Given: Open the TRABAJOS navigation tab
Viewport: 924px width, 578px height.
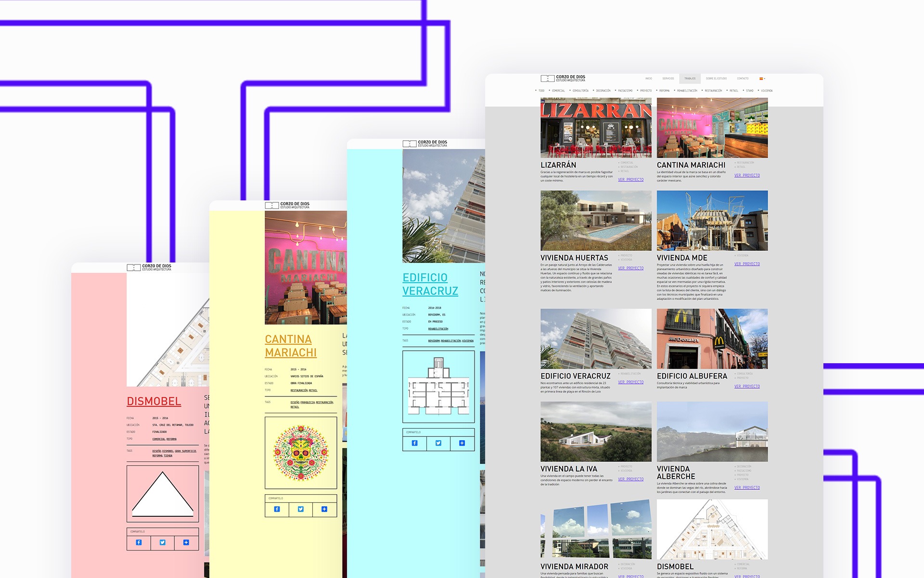Looking at the screenshot, I should pyautogui.click(x=689, y=79).
